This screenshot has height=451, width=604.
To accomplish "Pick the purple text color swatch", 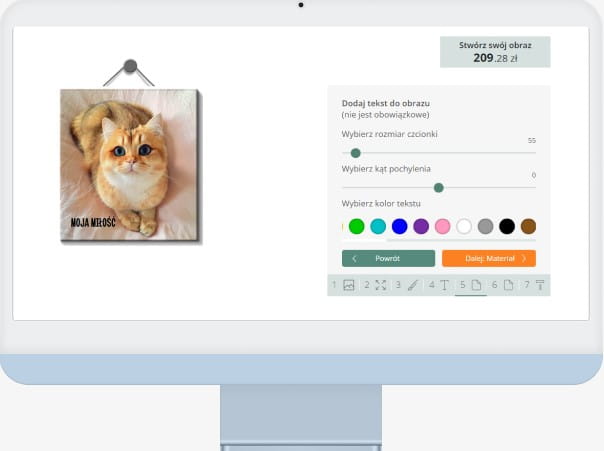I will click(421, 226).
